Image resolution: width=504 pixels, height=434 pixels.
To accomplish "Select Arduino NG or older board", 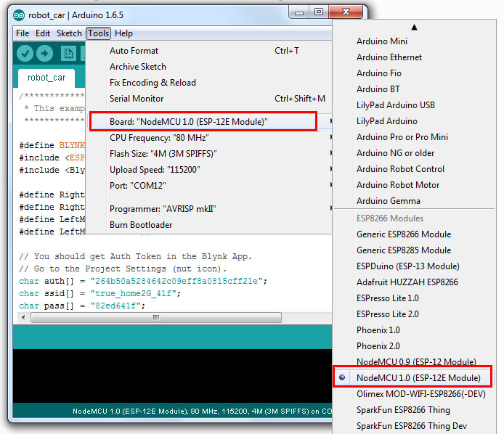I will 414,153.
